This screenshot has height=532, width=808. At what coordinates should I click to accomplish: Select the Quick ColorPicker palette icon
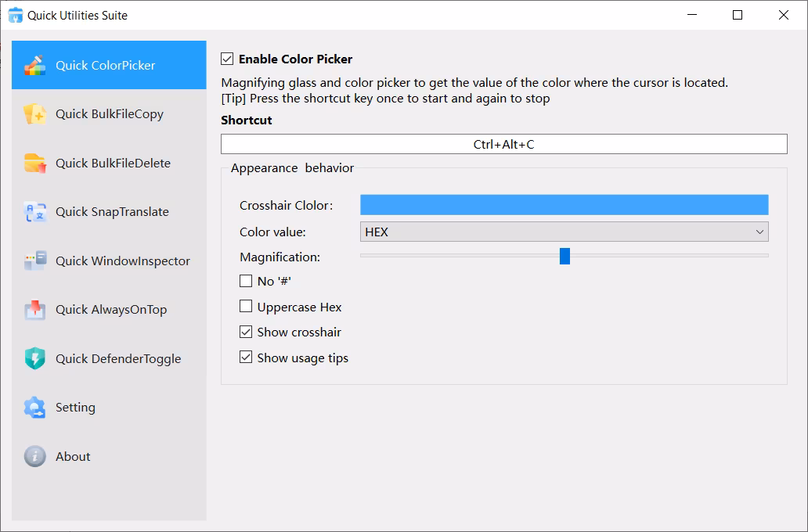[x=34, y=65]
